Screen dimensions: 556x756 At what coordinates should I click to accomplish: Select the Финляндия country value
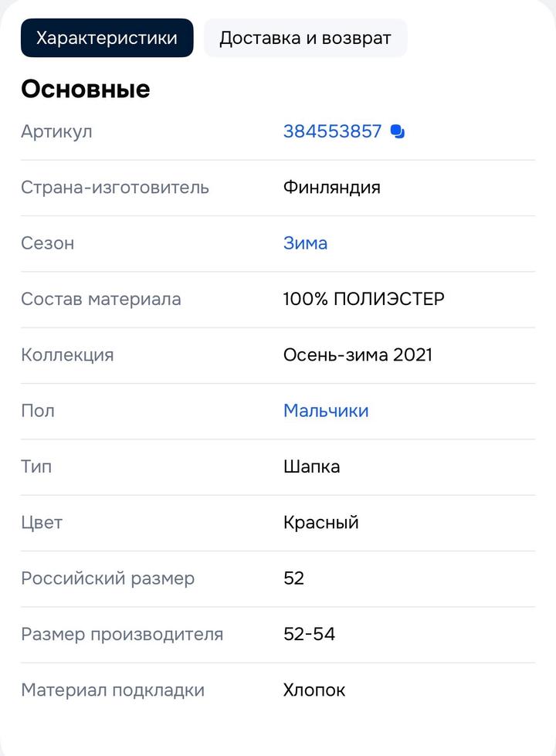click(331, 188)
